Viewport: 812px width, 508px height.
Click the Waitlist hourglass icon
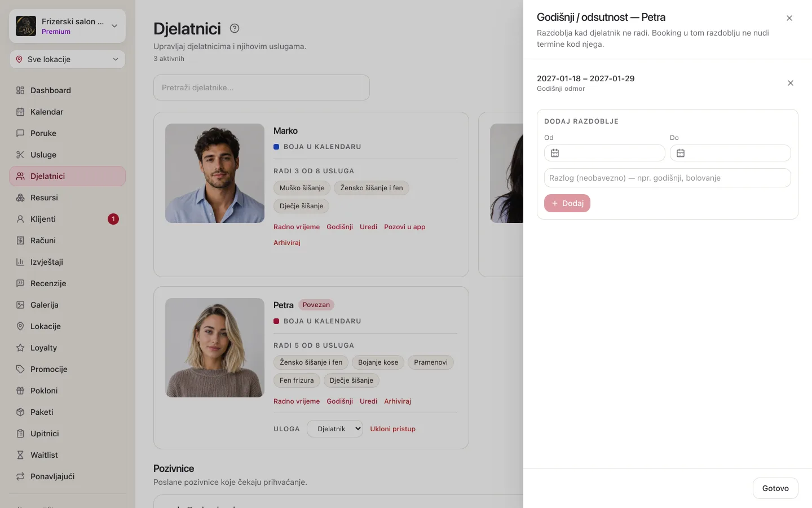tap(20, 455)
